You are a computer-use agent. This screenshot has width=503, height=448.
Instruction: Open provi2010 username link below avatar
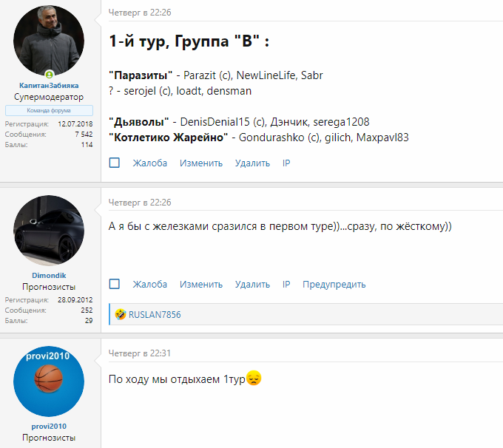click(x=50, y=427)
